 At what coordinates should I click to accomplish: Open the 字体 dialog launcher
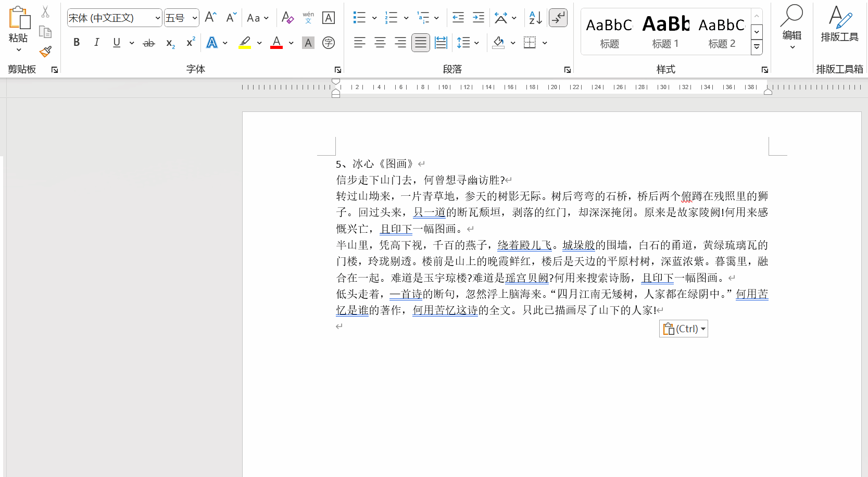[x=337, y=70]
